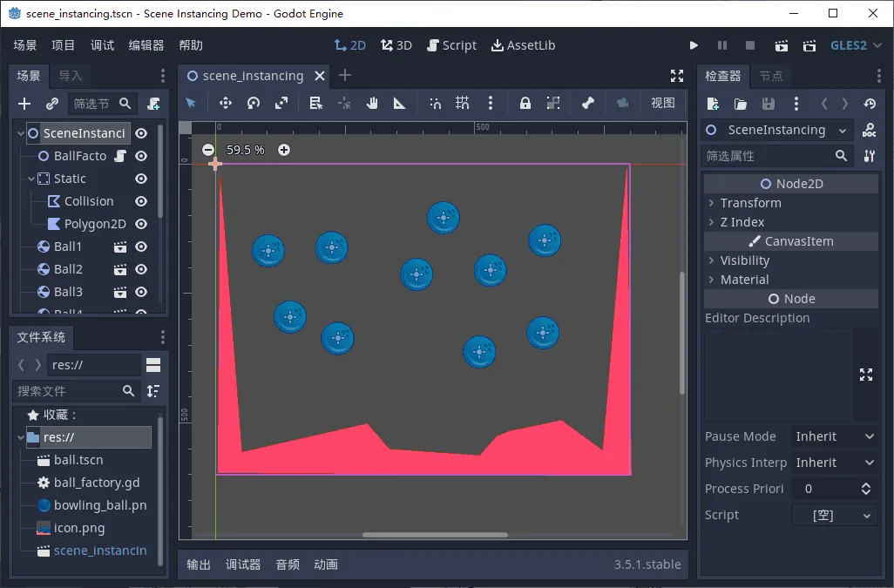Click the zoom in plus button
Viewport: 894px width, 588px height.
284,150
